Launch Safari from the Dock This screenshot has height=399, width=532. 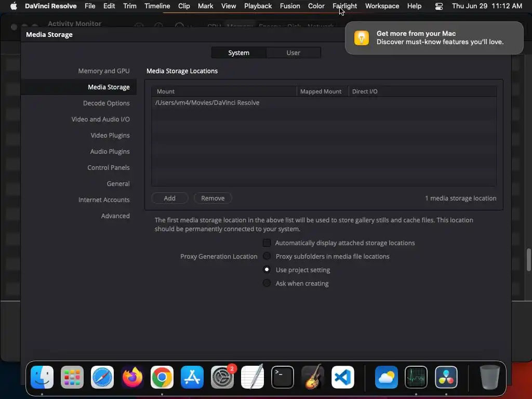tap(102, 377)
